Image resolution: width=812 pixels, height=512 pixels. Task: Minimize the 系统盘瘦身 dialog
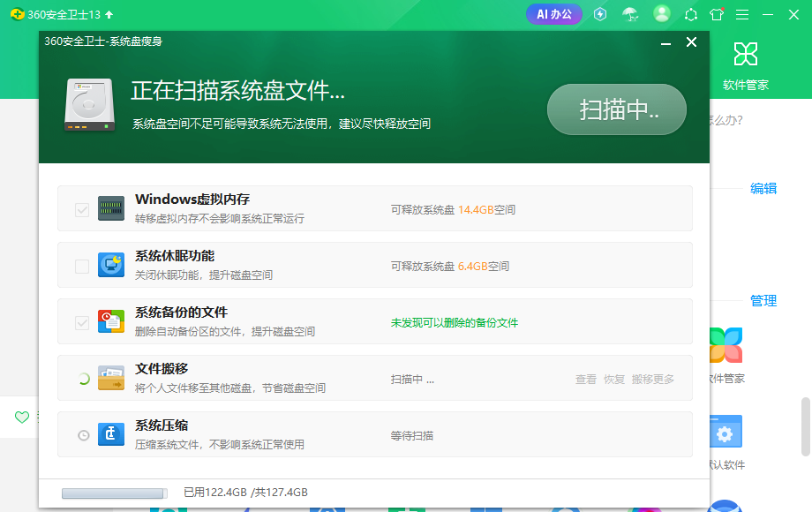666,42
